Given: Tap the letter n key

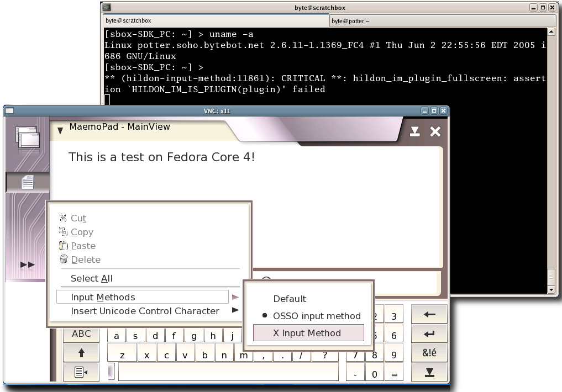Looking at the screenshot, I should click(x=224, y=354).
